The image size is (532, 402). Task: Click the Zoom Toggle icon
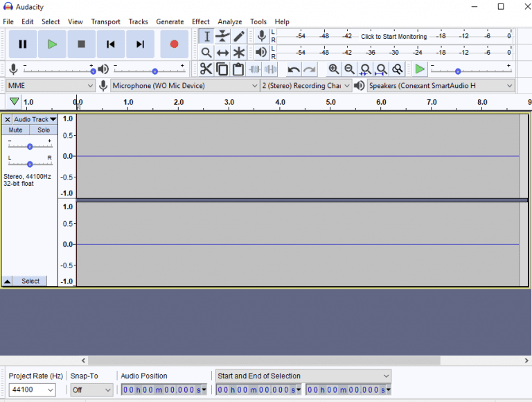point(398,69)
